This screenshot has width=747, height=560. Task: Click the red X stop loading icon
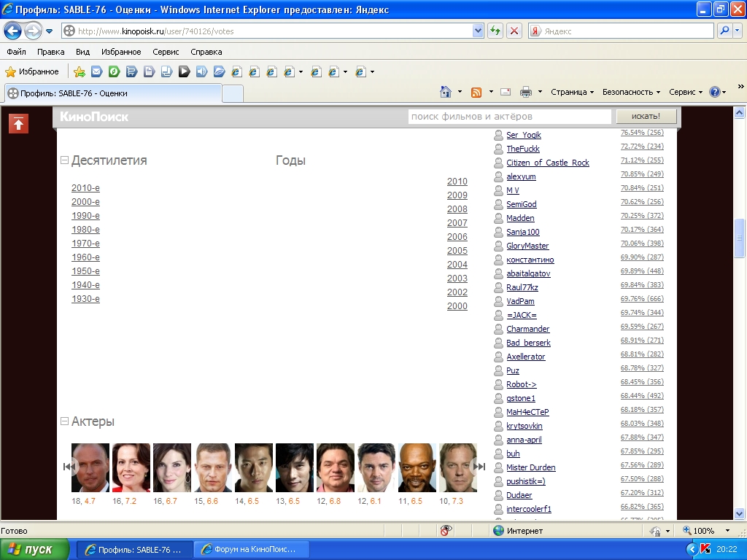[514, 31]
